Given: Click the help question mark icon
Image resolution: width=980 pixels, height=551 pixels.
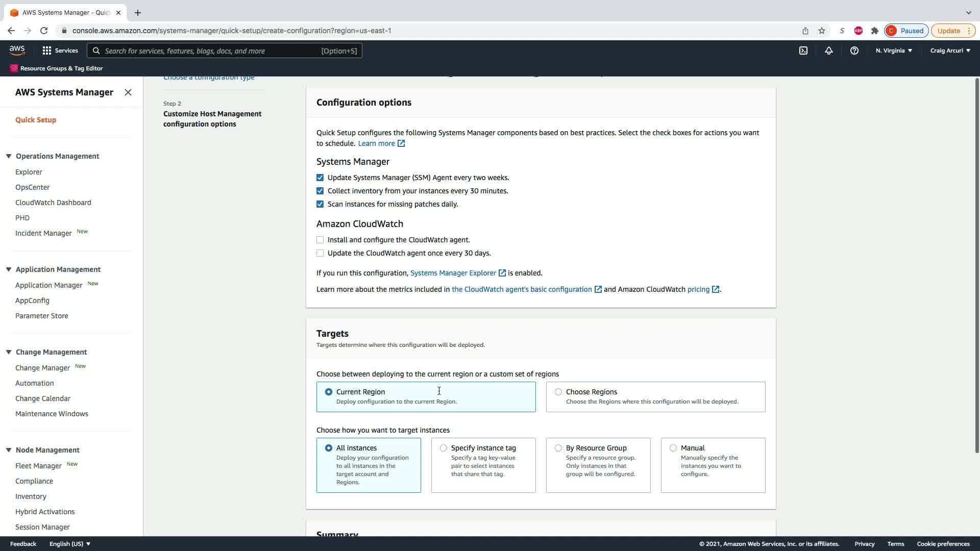Looking at the screenshot, I should coord(854,51).
